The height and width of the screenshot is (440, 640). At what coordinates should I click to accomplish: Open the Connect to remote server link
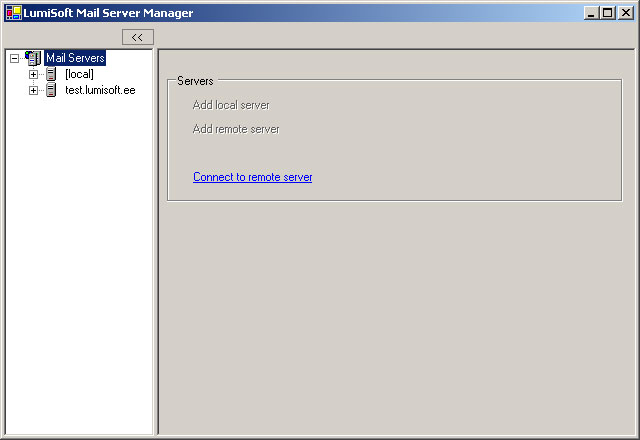(x=252, y=177)
